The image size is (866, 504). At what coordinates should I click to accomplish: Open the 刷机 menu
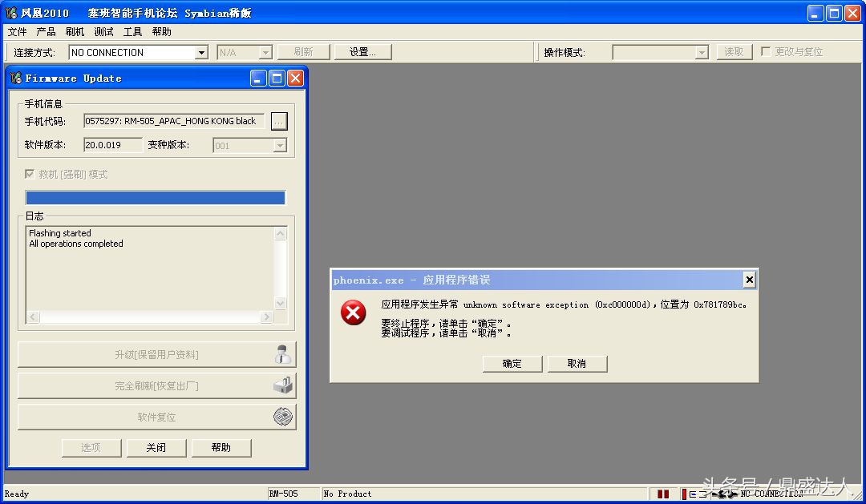75,32
